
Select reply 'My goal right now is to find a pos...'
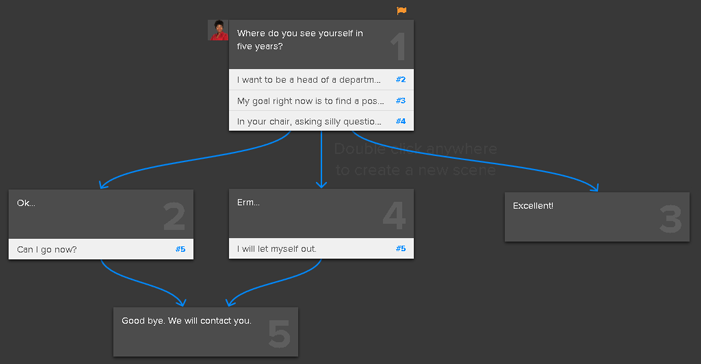click(321, 101)
